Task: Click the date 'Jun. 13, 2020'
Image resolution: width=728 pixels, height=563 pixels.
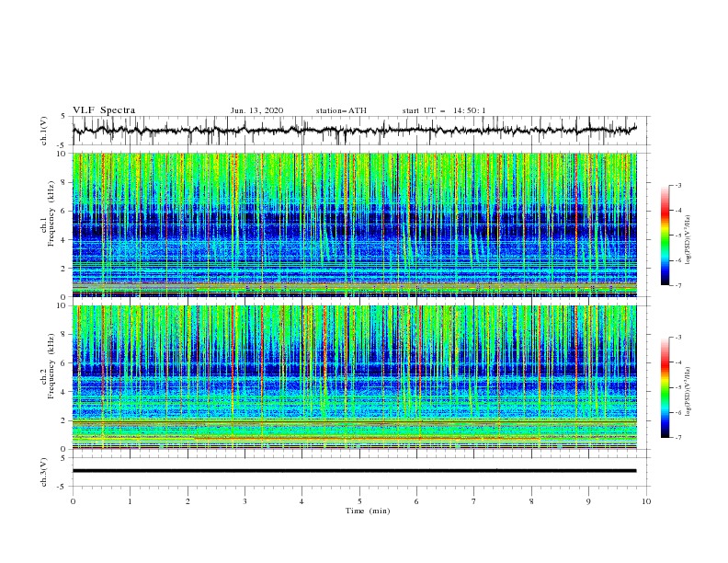Action: tap(256, 110)
